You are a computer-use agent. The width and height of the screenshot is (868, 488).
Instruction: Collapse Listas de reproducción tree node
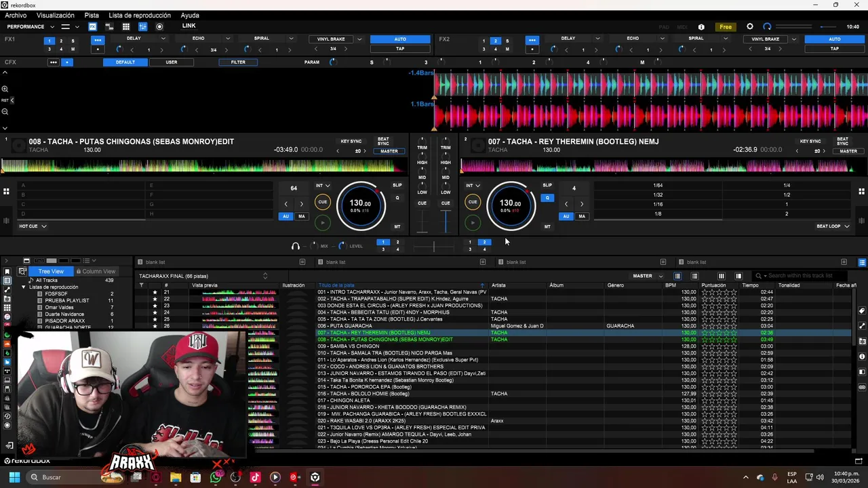24,287
